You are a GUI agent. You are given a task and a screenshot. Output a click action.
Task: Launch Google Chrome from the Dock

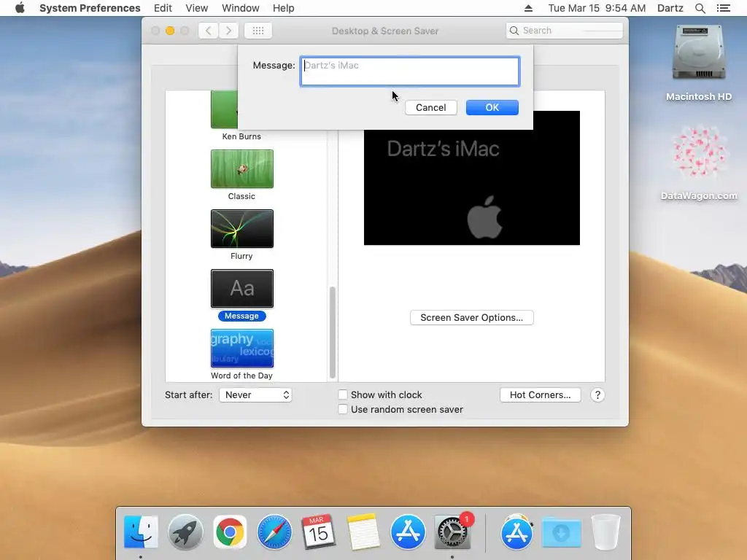(x=230, y=532)
